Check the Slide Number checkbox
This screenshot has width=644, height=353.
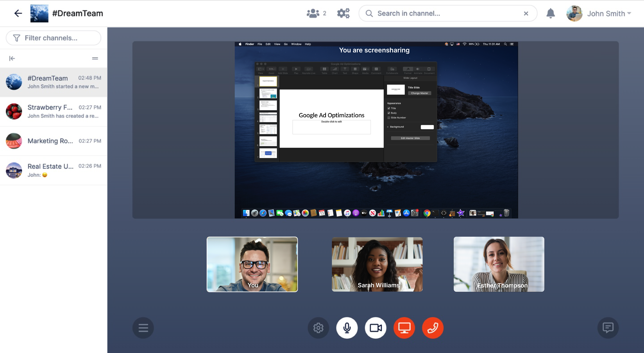[x=389, y=118]
